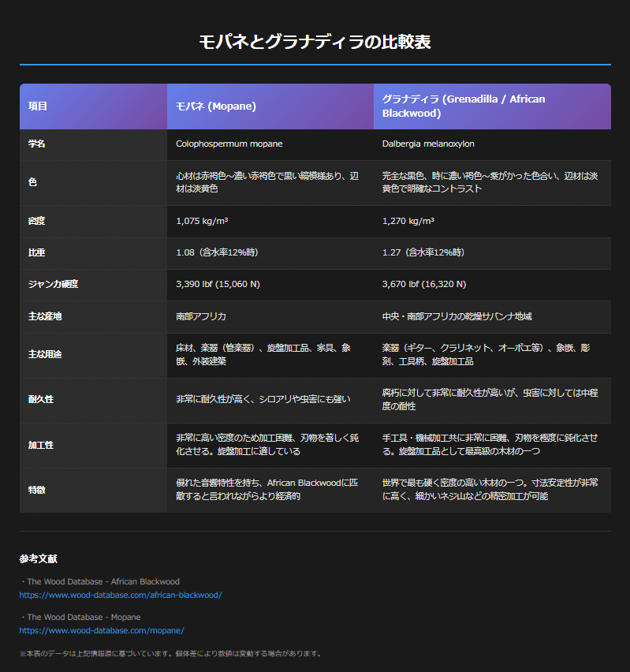Select the 特徴 row label
Viewport: 630px width, 672px height.
pyautogui.click(x=36, y=490)
